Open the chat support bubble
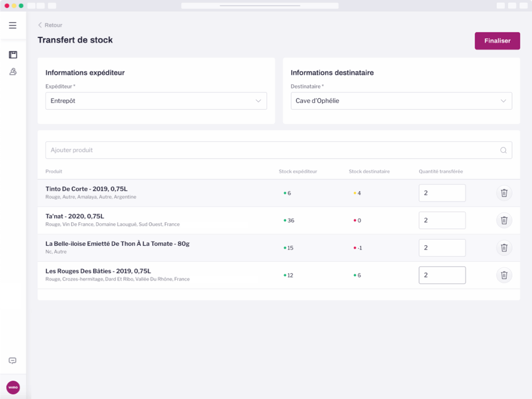532x399 pixels. click(12, 361)
